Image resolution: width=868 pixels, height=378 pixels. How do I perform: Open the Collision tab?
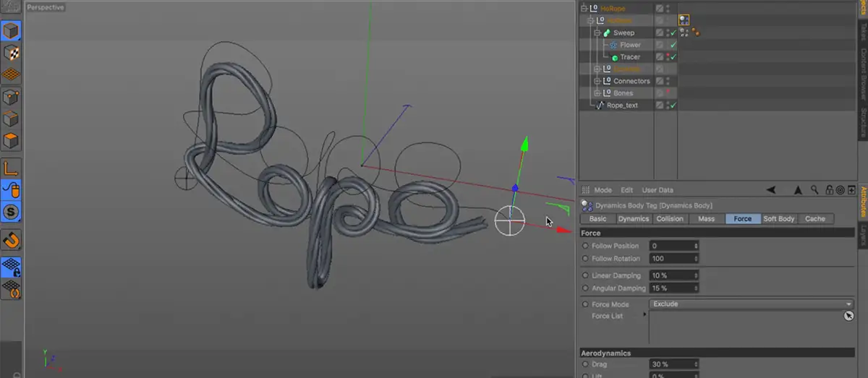pyautogui.click(x=669, y=219)
